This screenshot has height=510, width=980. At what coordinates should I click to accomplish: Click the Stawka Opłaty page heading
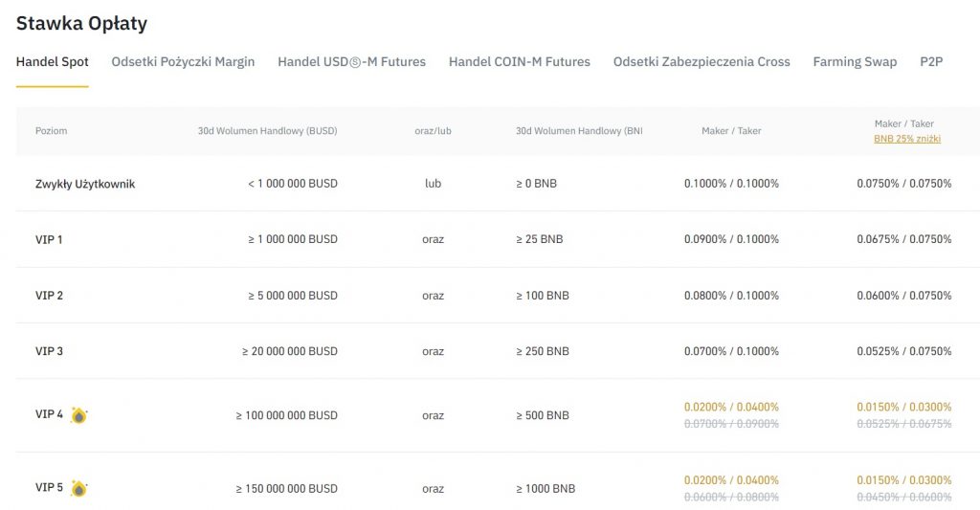(x=81, y=23)
